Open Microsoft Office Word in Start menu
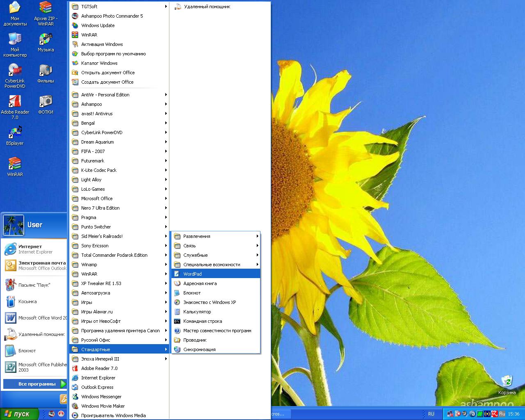This screenshot has width=525, height=420. [x=34, y=318]
